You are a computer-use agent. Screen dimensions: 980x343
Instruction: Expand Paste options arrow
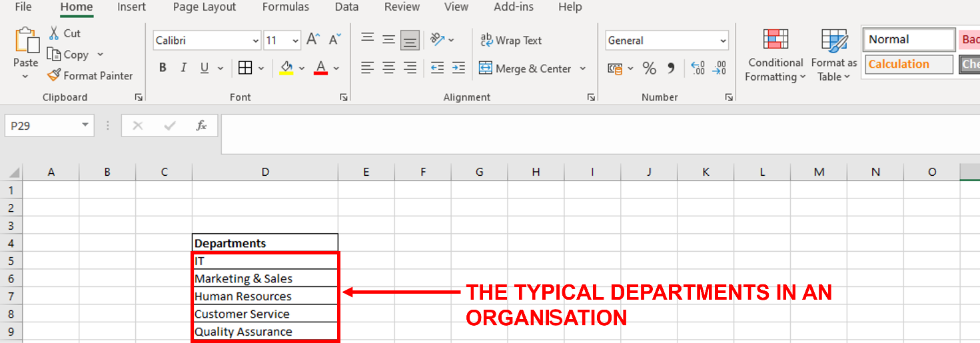tap(25, 77)
